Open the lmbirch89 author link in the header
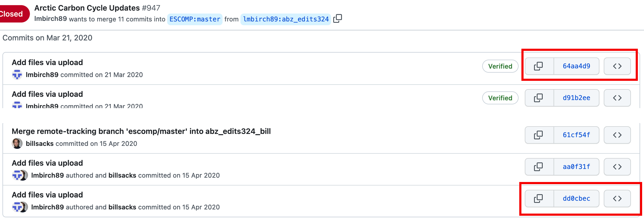 51,19
